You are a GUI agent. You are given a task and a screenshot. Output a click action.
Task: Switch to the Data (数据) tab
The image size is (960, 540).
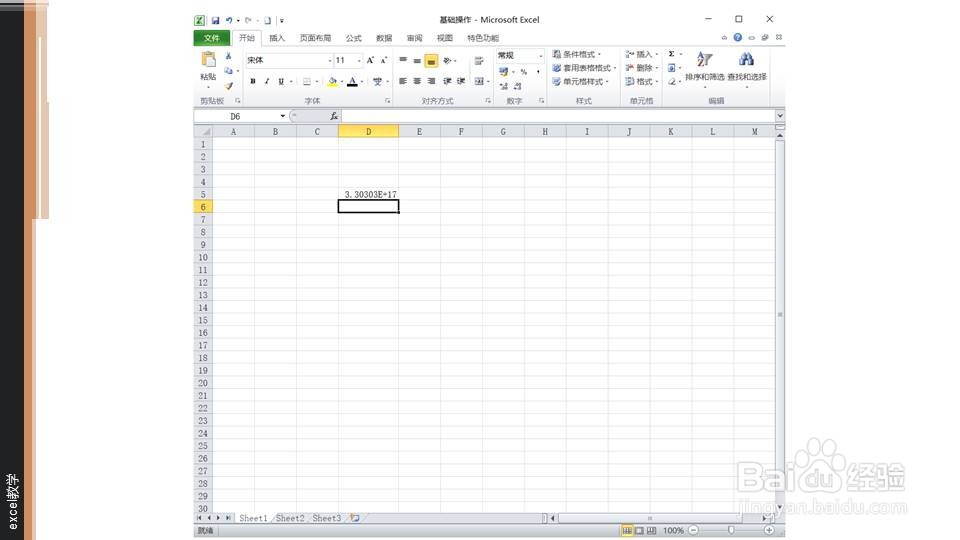pos(384,38)
